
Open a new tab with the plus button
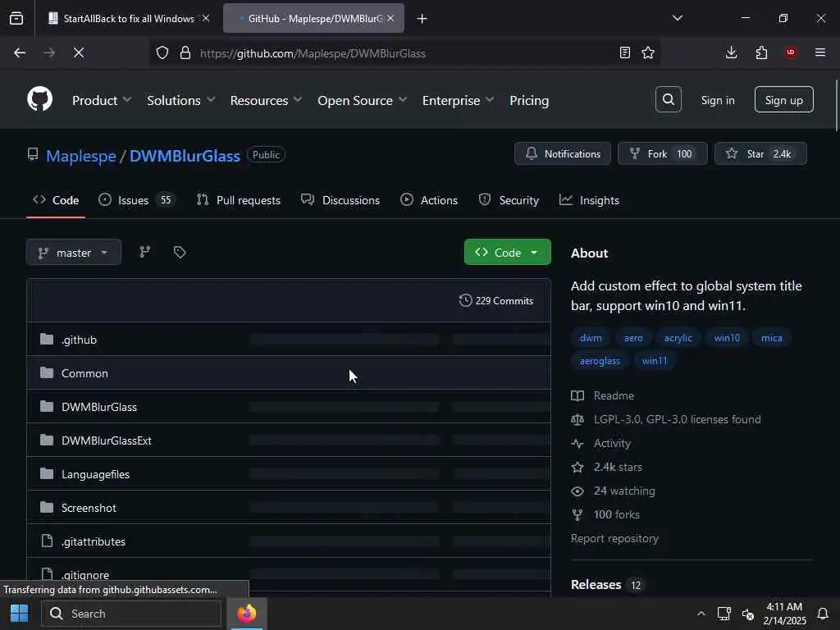(422, 19)
